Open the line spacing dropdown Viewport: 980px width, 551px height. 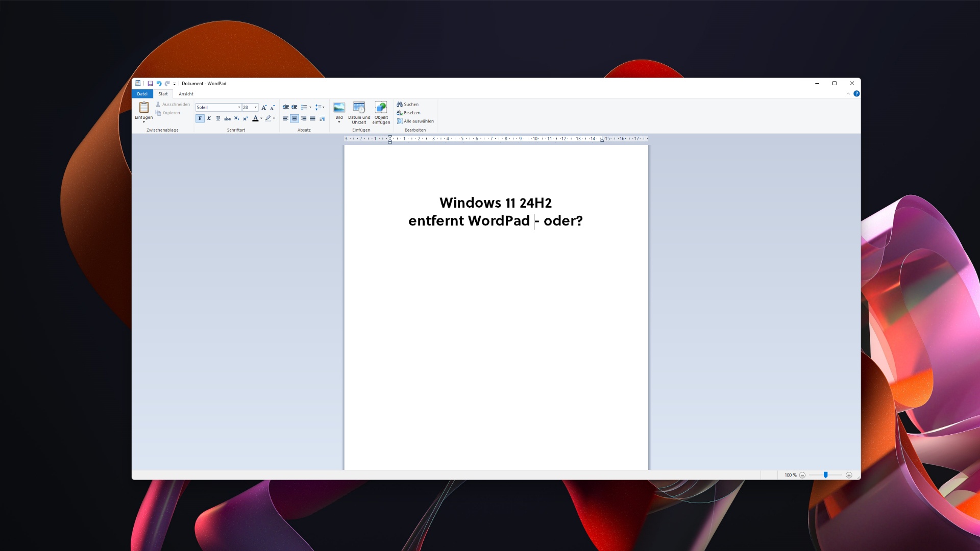(320, 107)
